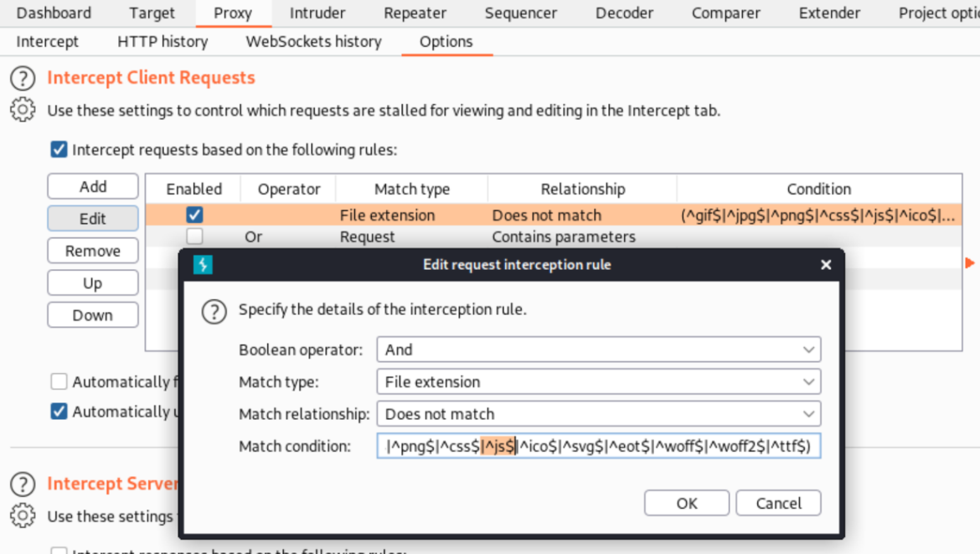Click the Add rule button
Image resolution: width=980 pixels, height=554 pixels.
coord(92,186)
